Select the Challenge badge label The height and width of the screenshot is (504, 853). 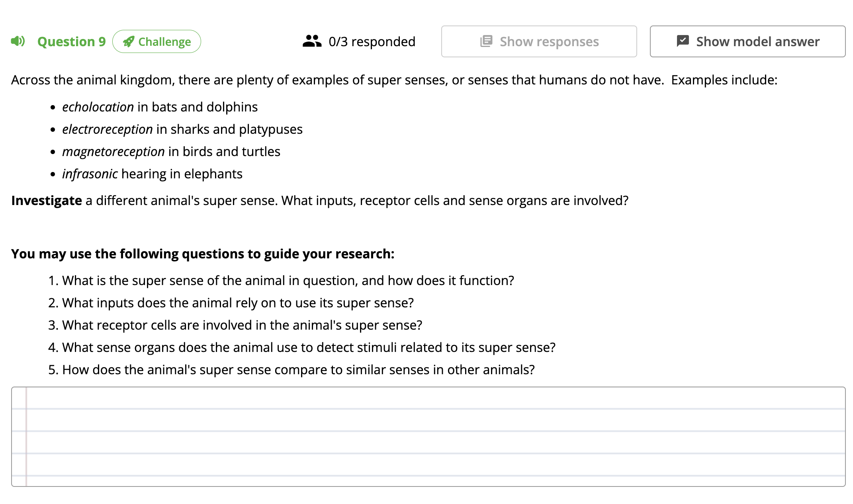164,42
